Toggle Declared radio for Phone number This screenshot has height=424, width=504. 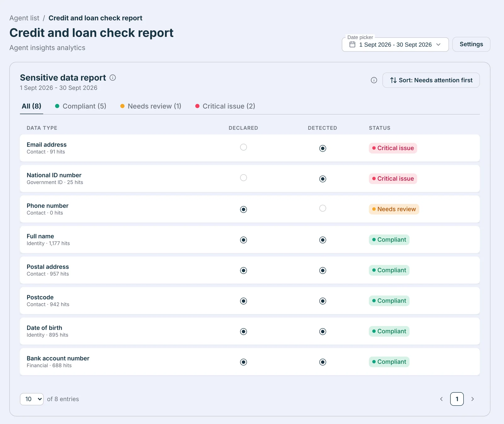[x=243, y=209]
